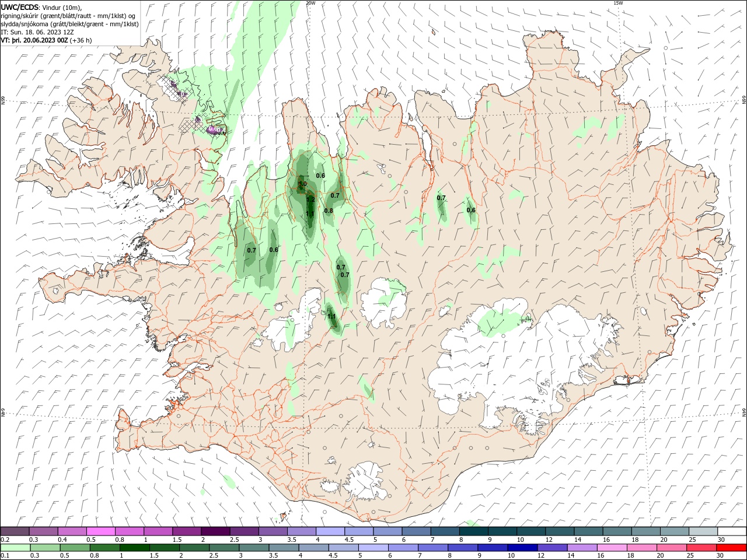This screenshot has height=560, width=747.
Task: Click the UWC/ECDS title in the header
Action: (20, 7)
